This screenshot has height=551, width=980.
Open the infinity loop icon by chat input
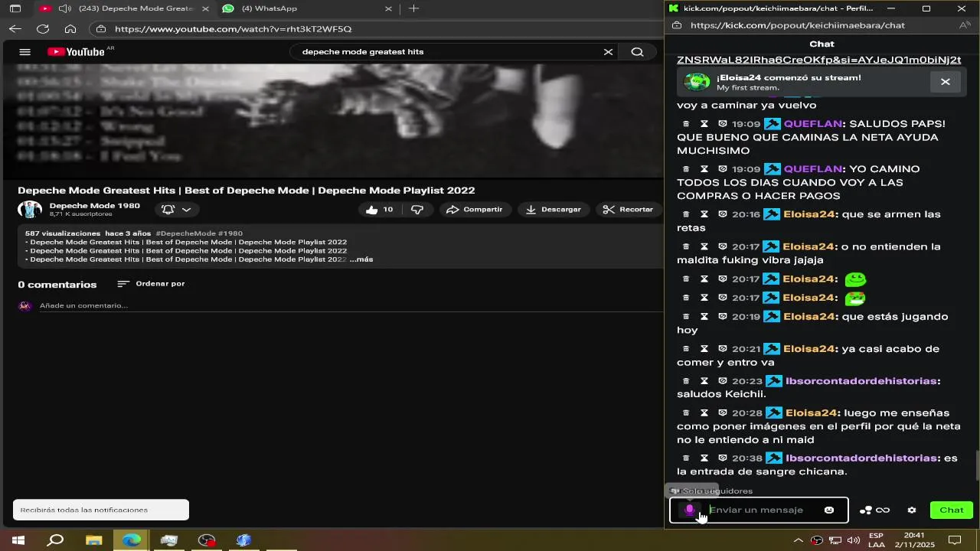pos(883,510)
